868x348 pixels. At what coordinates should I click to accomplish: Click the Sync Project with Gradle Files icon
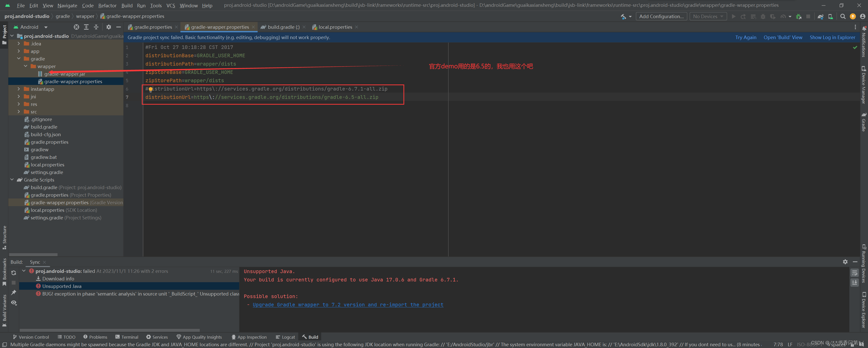[821, 16]
